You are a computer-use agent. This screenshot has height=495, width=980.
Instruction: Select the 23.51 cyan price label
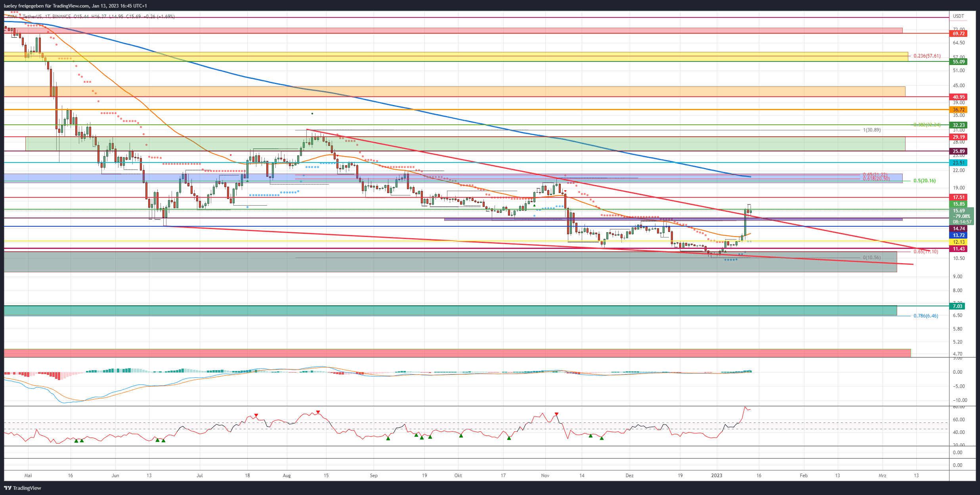coord(959,163)
